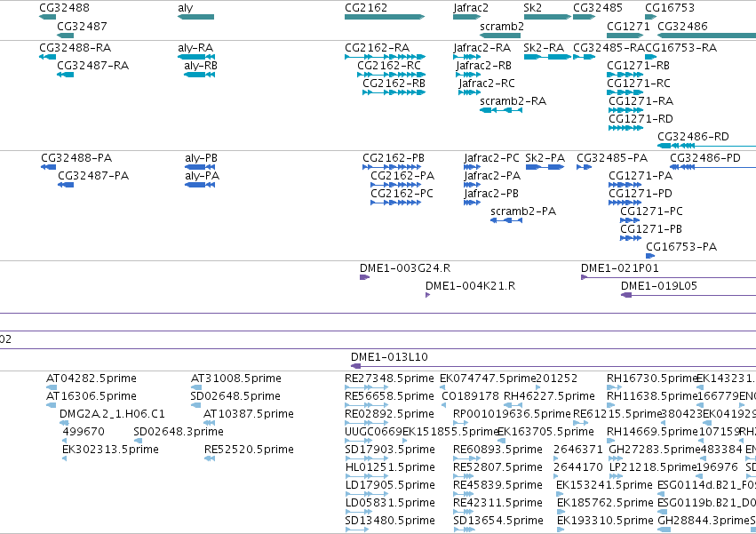Screen dimensions: 756x534
Task: Click protein CG2162-PB
Action: pyautogui.click(x=392, y=167)
